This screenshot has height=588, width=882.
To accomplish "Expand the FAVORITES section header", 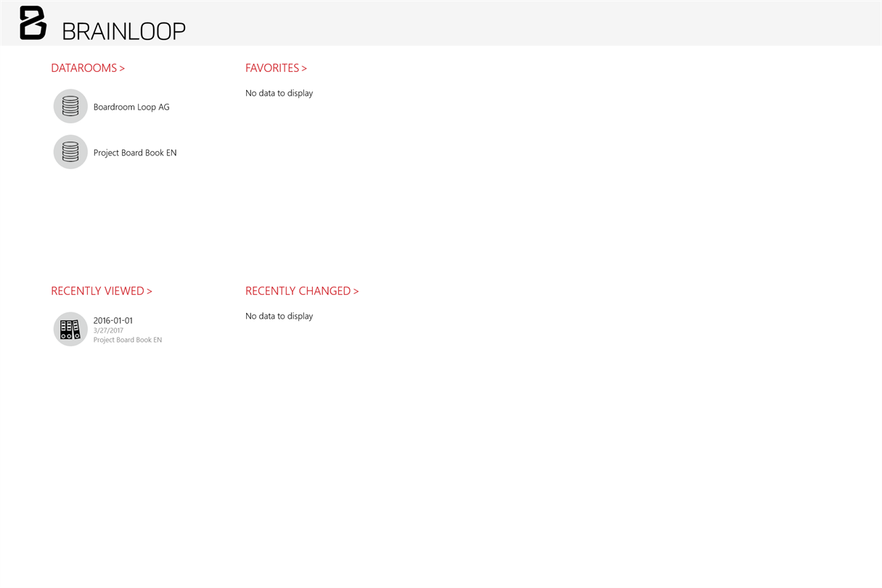I will point(276,68).
